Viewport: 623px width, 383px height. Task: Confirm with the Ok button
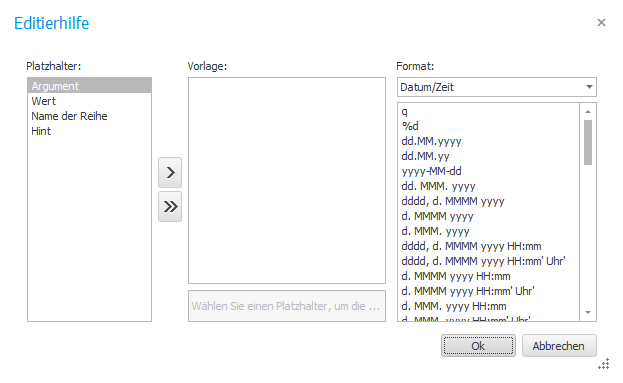tap(478, 346)
